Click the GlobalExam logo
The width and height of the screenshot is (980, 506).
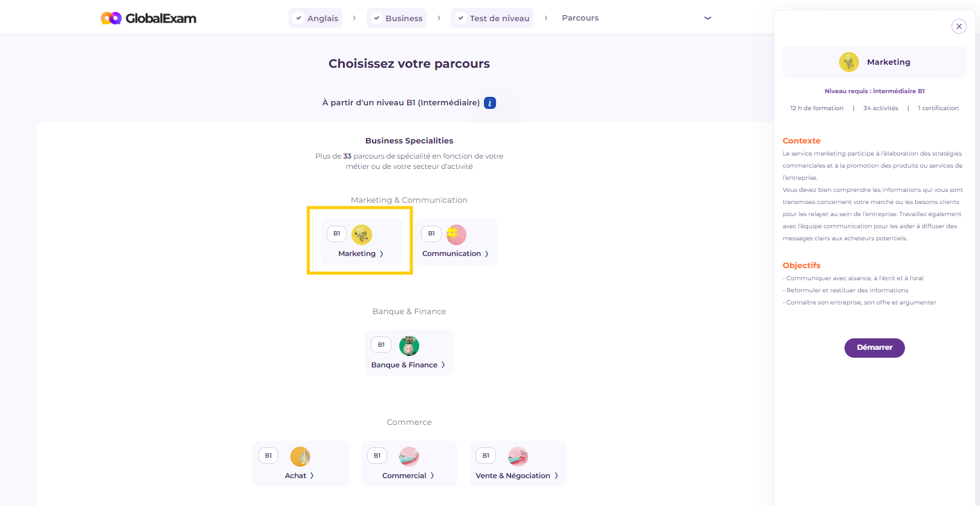(148, 18)
